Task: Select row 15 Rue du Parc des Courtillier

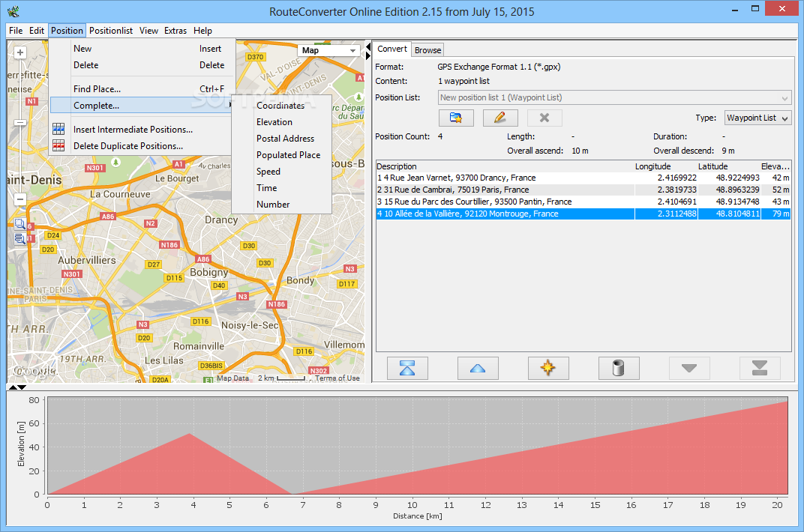Action: [583, 202]
